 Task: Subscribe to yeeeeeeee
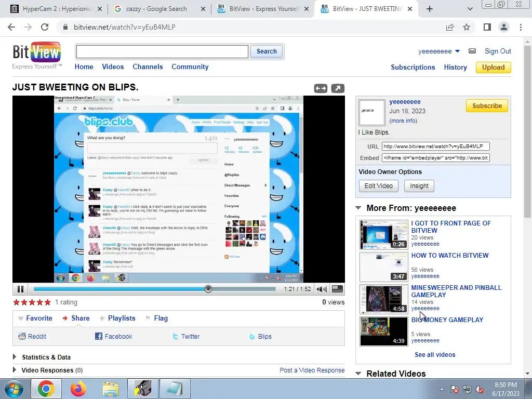click(487, 105)
